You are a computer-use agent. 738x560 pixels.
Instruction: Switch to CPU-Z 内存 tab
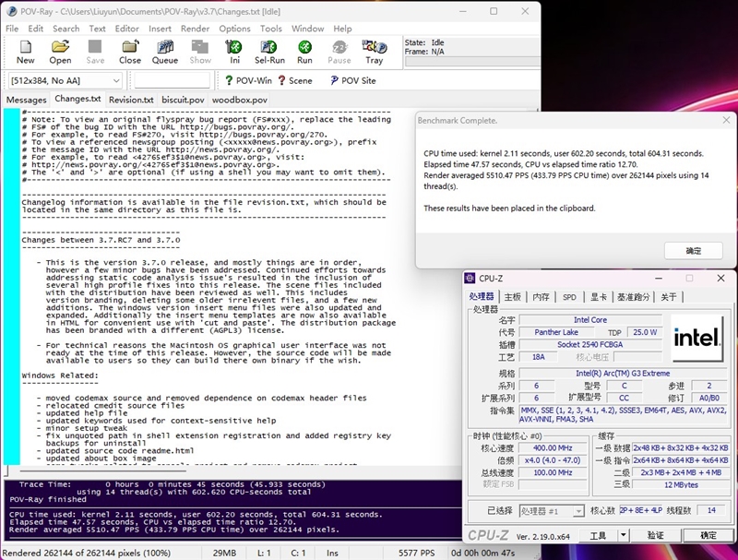click(x=541, y=297)
